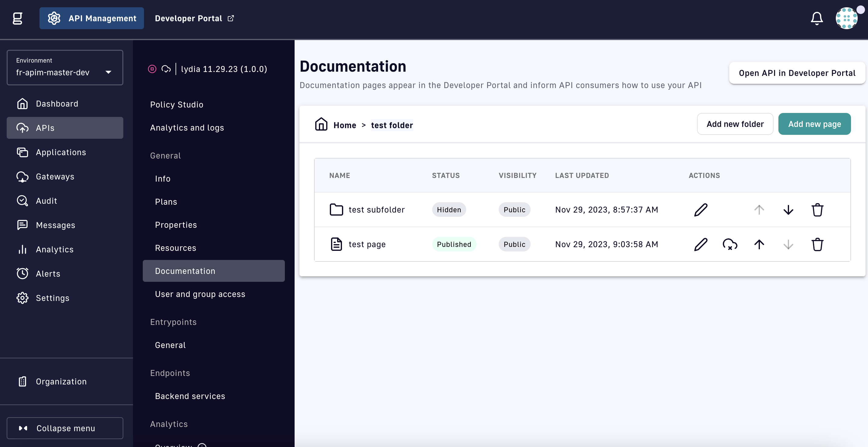The height and width of the screenshot is (447, 868).
Task: Delete the test subfolder using the trash icon
Action: [817, 210]
